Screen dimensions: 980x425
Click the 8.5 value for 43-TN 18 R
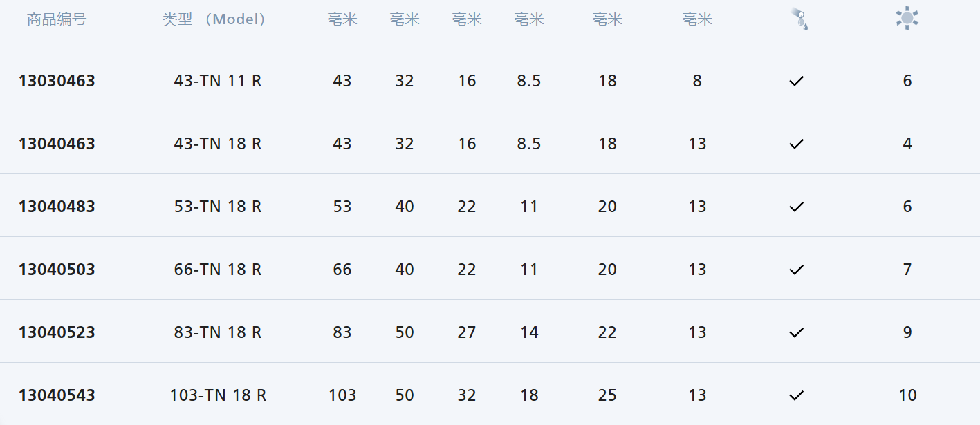tap(529, 144)
